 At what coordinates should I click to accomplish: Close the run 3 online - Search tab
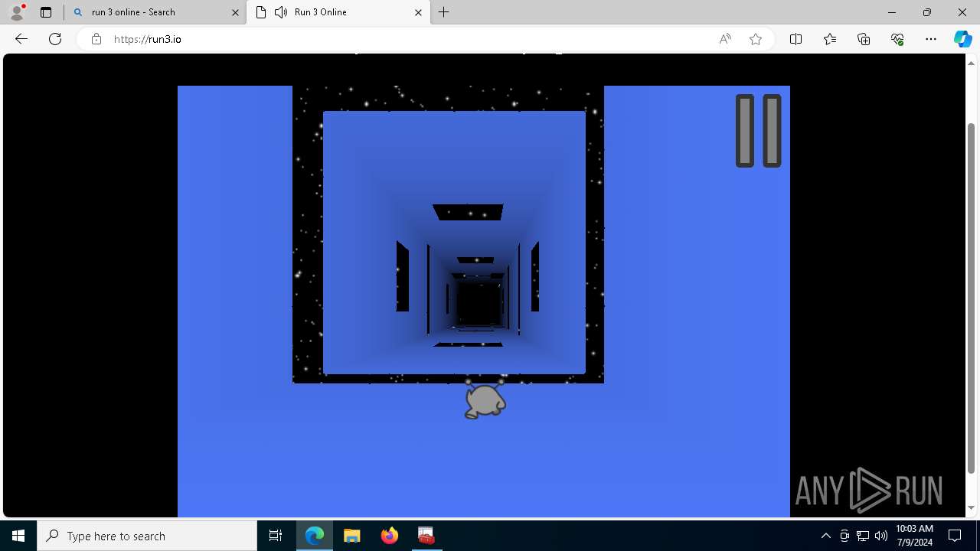(235, 12)
